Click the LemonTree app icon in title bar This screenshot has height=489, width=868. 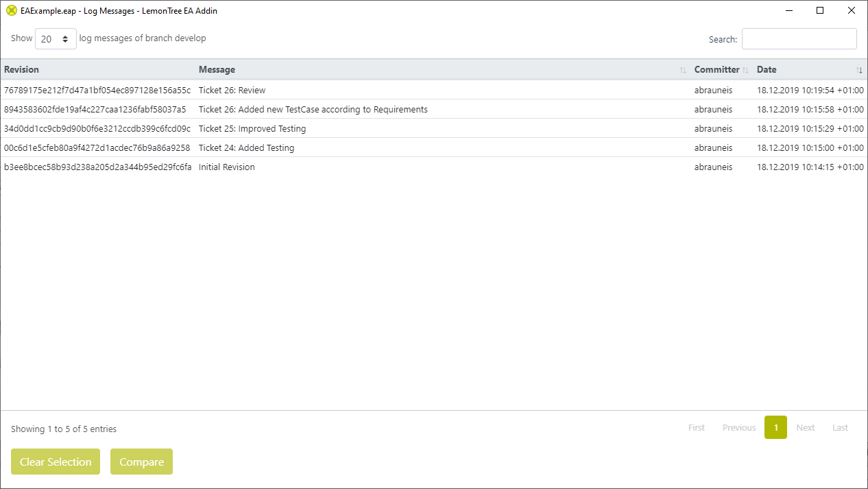pyautogui.click(x=11, y=11)
